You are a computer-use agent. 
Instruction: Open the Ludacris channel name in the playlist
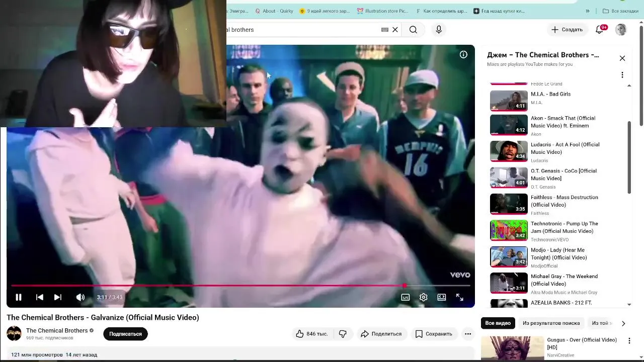coord(539,161)
